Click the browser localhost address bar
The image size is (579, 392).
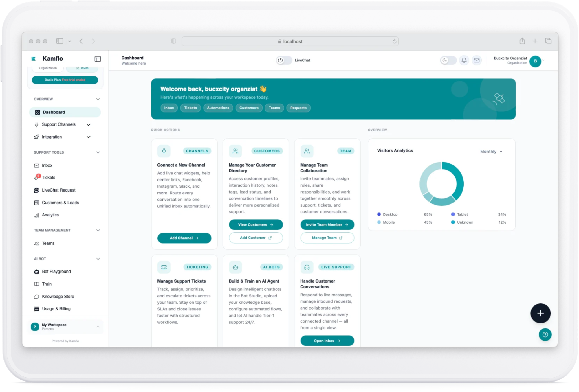pos(290,41)
